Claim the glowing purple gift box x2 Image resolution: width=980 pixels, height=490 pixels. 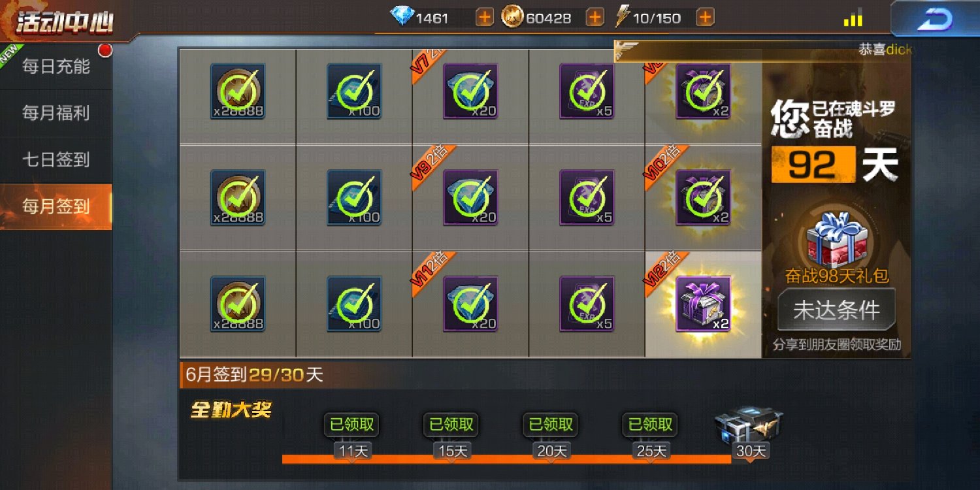click(703, 304)
